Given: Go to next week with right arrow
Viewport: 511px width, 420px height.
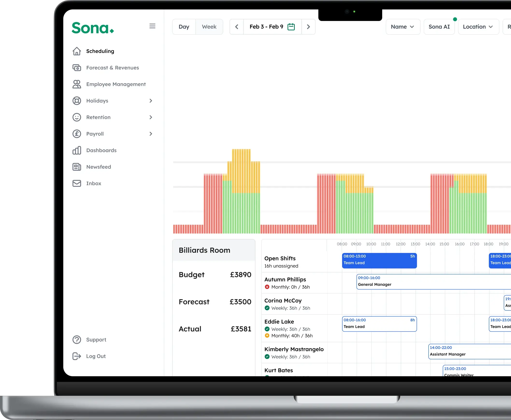Looking at the screenshot, I should 308,27.
